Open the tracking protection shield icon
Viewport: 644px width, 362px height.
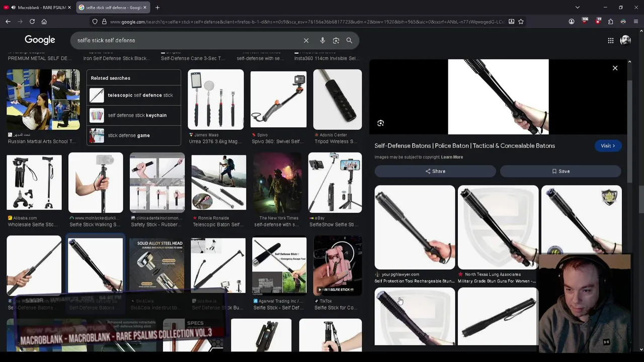(95, 22)
